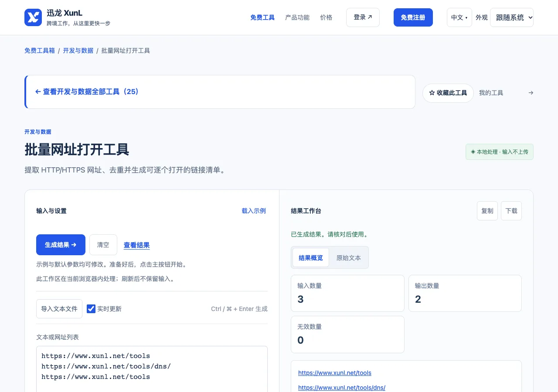Open 免费工具 in the top navigation
Viewport: 558px width, 392px height.
262,17
